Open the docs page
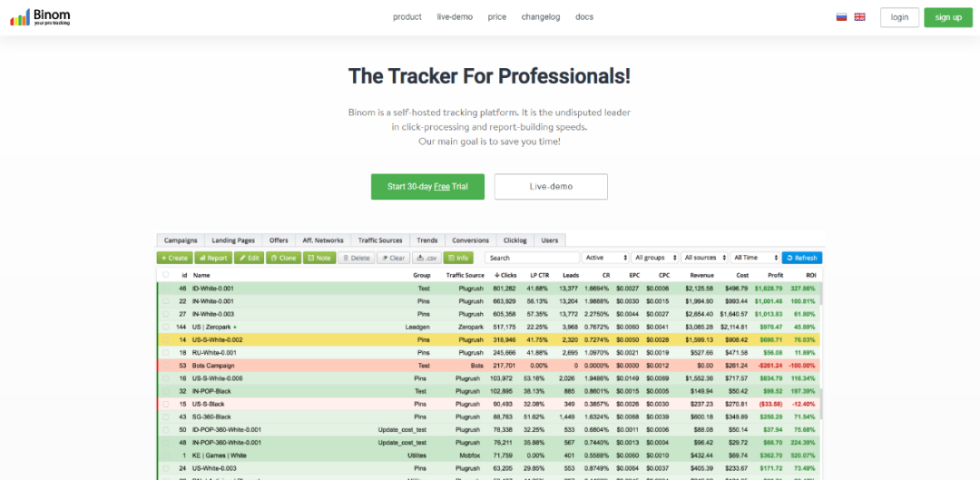Image resolution: width=980 pixels, height=480 pixels. [584, 17]
